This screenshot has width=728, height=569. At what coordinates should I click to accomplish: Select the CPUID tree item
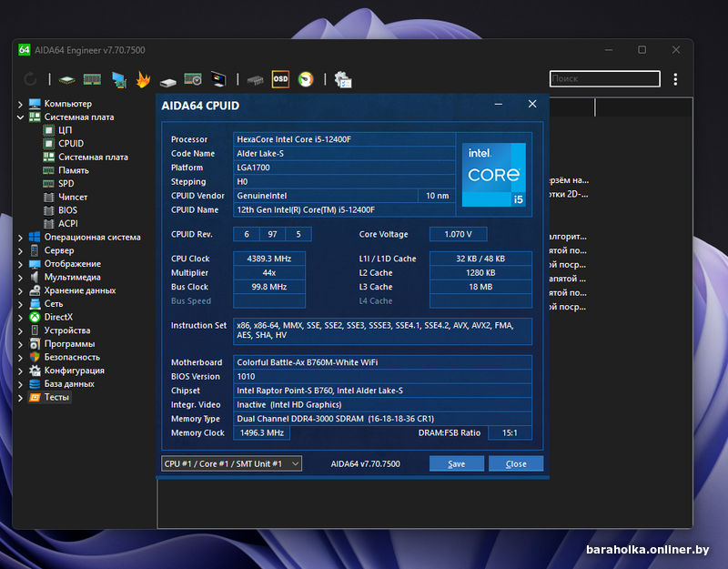[64, 144]
